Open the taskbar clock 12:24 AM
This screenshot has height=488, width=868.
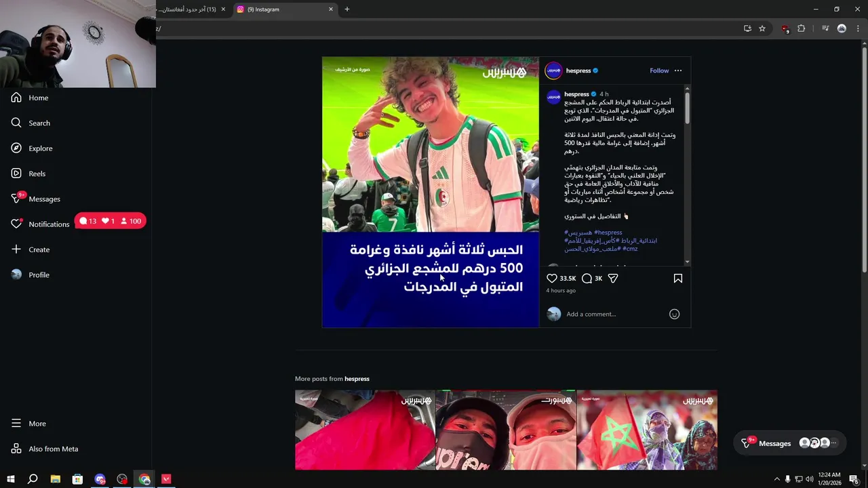coord(829,479)
